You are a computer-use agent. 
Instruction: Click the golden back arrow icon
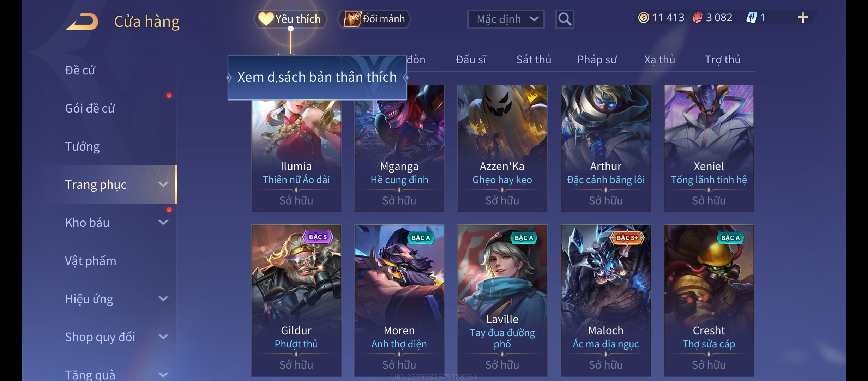pos(82,21)
